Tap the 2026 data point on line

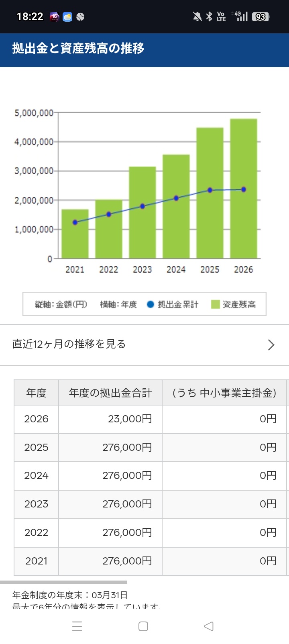(x=244, y=190)
